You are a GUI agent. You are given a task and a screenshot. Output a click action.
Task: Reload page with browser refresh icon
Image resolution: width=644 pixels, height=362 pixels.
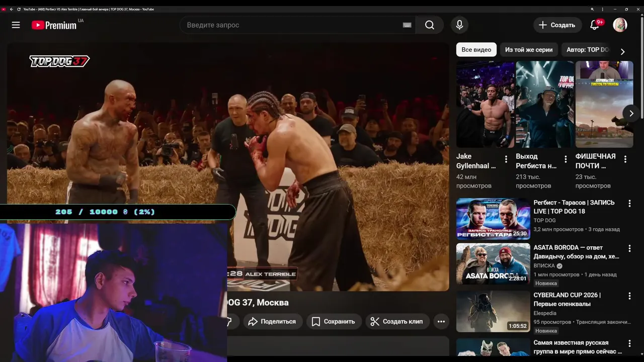point(19,9)
